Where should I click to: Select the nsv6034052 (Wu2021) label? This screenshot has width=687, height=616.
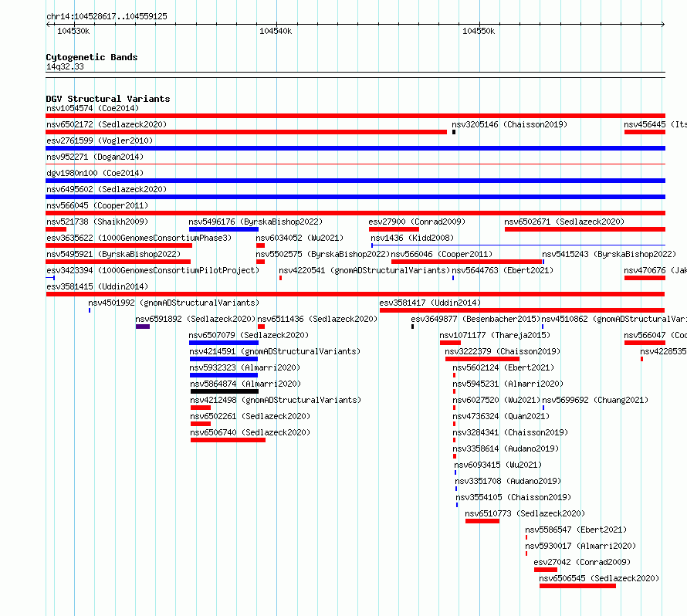300,238
